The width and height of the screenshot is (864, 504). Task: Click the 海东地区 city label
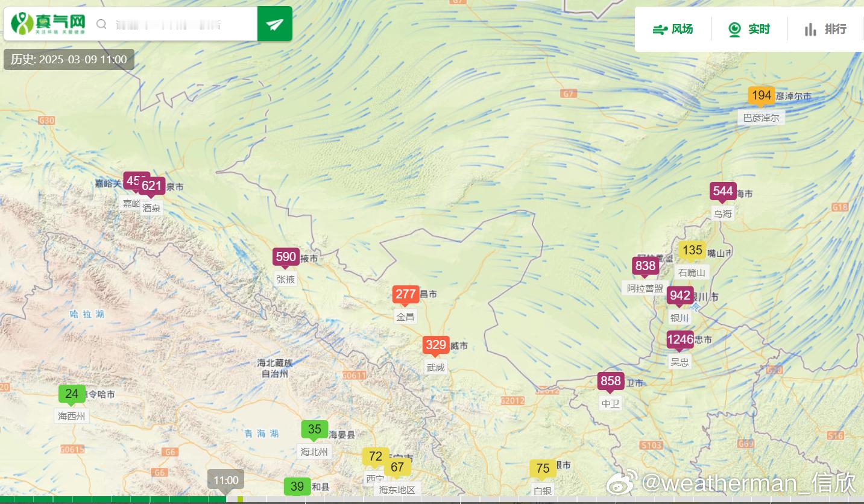coord(397,490)
